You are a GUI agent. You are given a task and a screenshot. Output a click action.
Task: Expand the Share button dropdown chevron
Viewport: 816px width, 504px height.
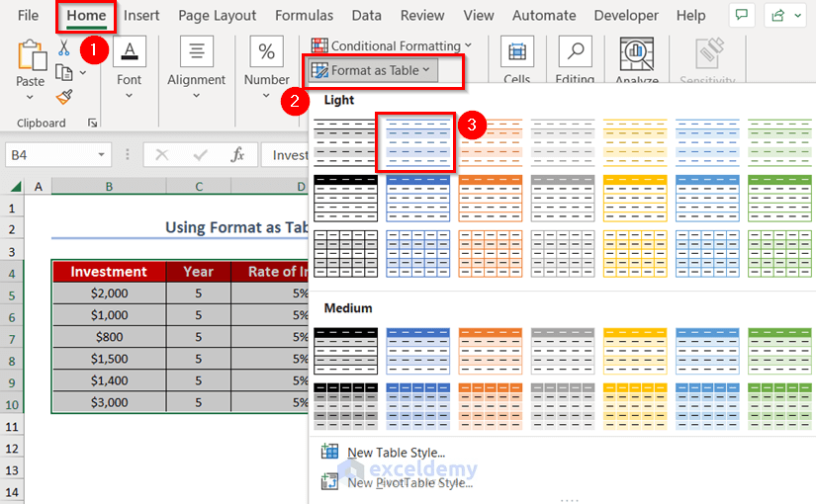(x=797, y=16)
